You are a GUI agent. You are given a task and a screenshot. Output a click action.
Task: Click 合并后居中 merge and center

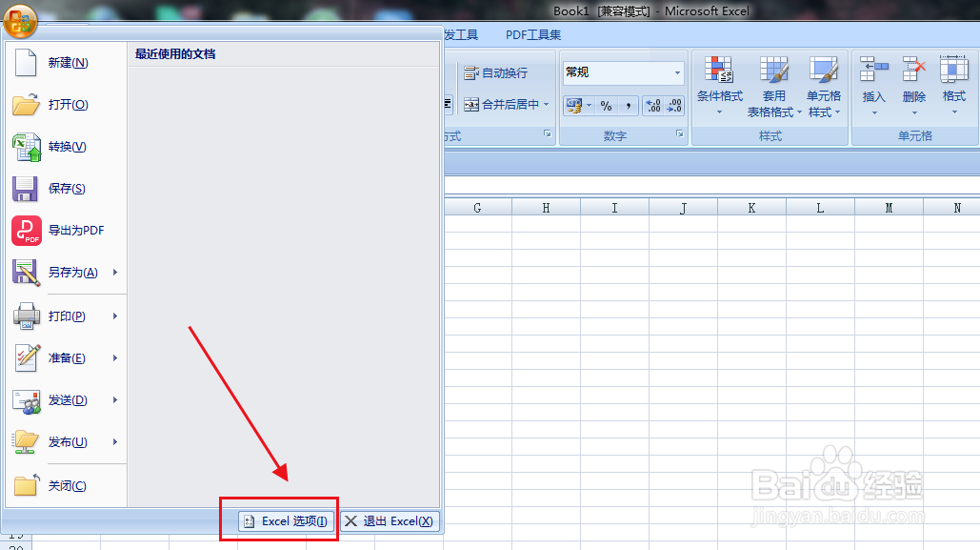501,105
